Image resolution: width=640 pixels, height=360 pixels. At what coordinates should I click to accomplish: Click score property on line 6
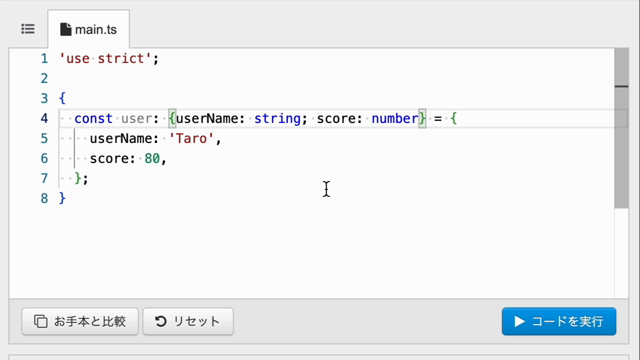(x=109, y=158)
